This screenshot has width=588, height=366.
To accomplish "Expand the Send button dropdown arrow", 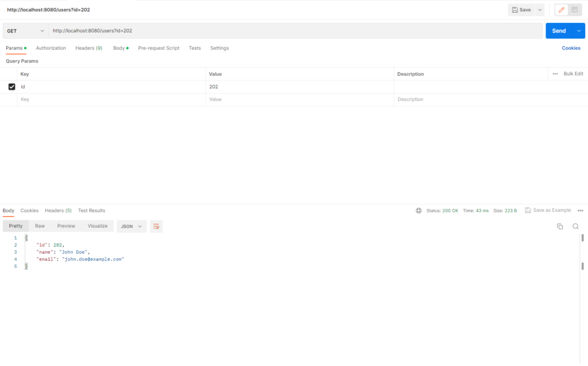I will tap(579, 30).
